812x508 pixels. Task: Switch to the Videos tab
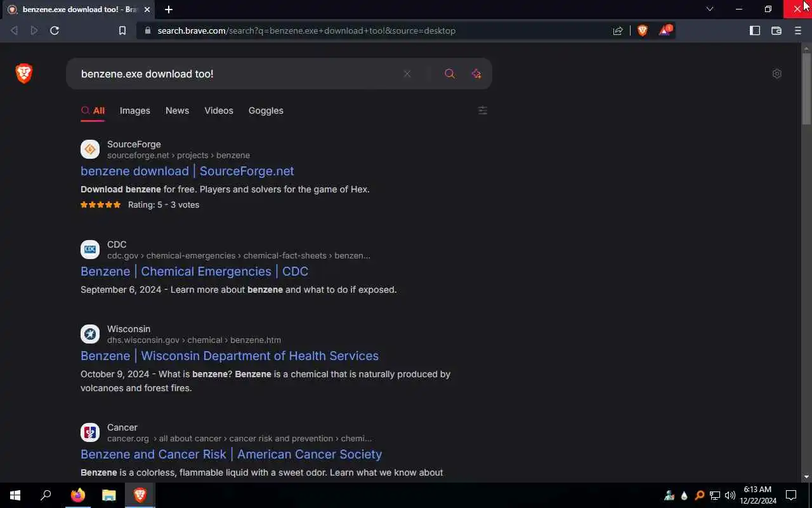pyautogui.click(x=219, y=110)
